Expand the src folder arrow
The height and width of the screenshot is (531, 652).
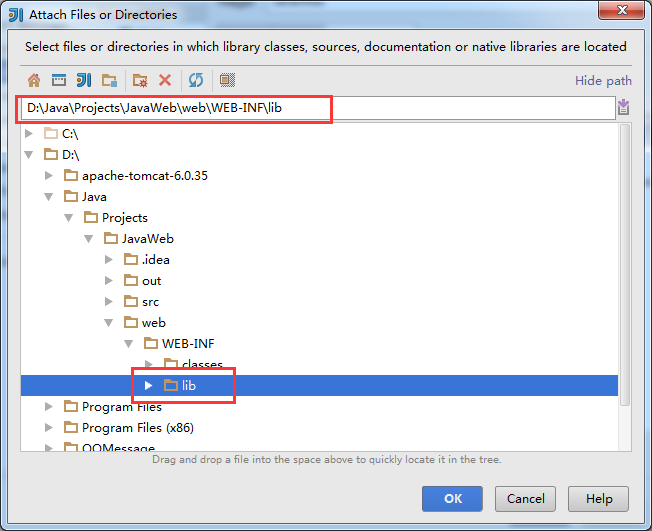(x=109, y=301)
